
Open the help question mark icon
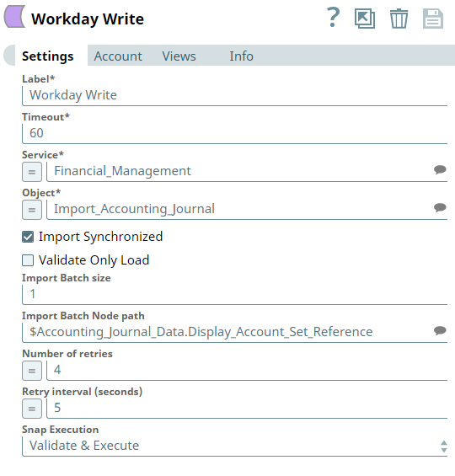[x=333, y=18]
